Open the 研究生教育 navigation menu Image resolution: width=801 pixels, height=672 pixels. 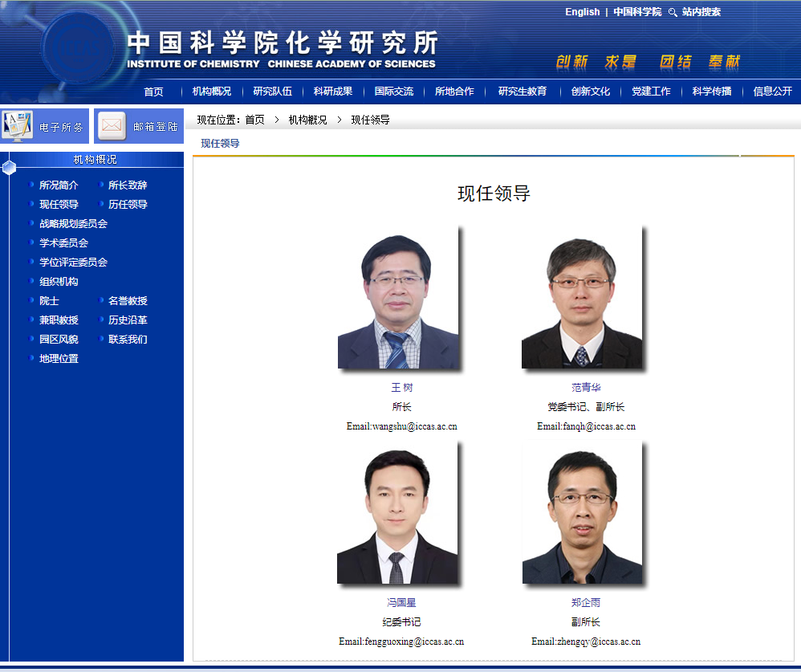[522, 92]
